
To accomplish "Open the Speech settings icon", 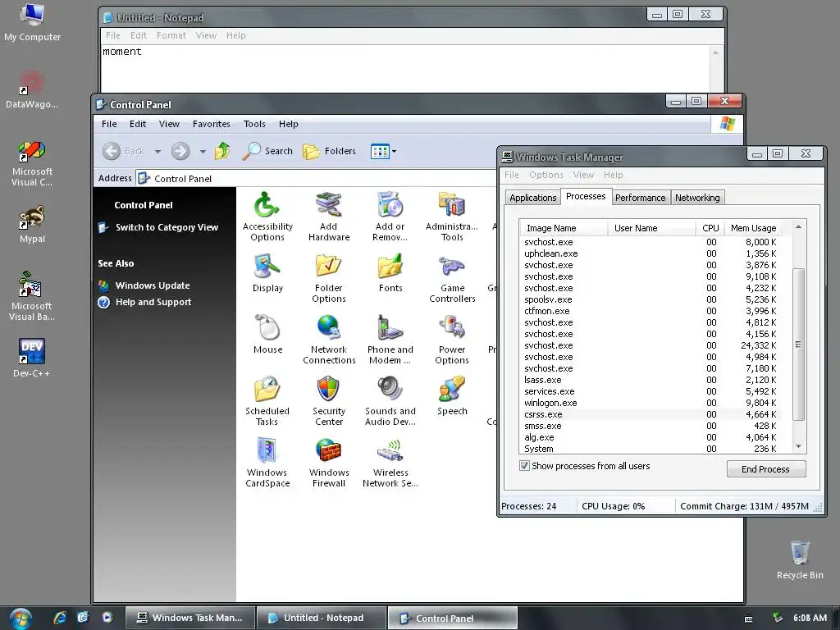I will click(452, 396).
